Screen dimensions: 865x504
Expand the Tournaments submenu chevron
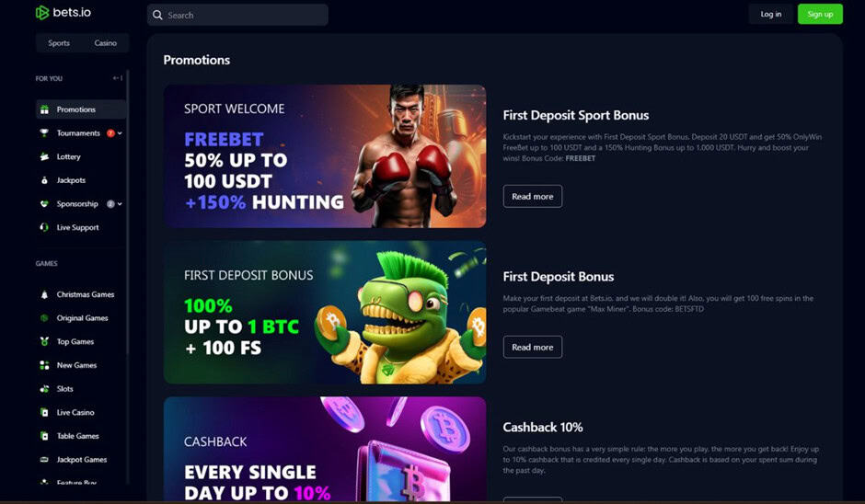click(x=120, y=132)
